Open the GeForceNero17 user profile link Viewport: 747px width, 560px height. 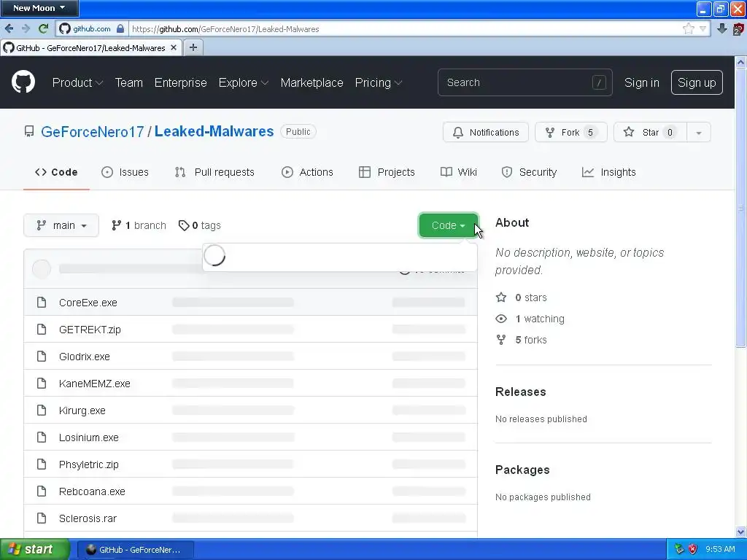click(x=93, y=132)
